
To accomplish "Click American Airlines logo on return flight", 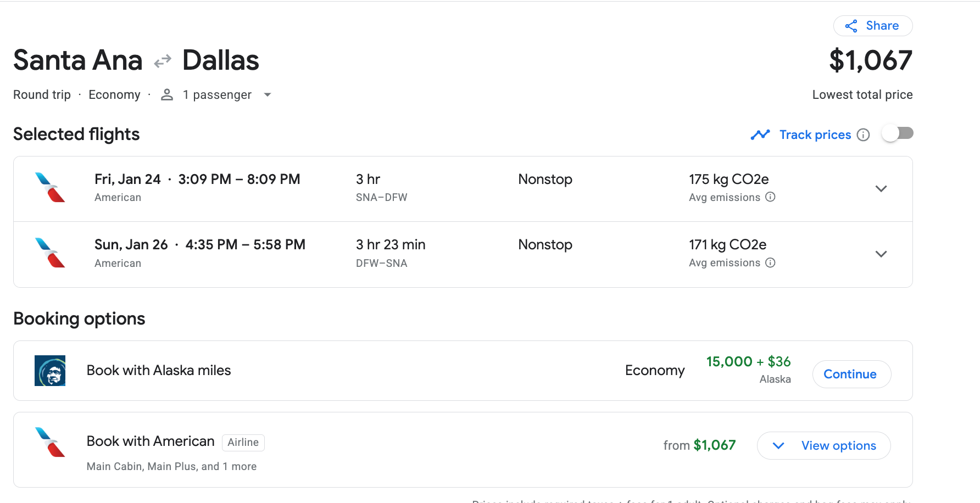I will pyautogui.click(x=50, y=253).
